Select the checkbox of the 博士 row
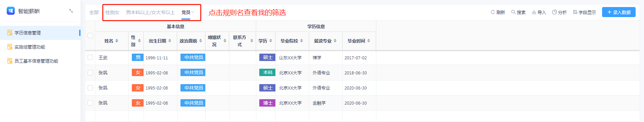The height and width of the screenshot is (122, 644). [x=90, y=103]
